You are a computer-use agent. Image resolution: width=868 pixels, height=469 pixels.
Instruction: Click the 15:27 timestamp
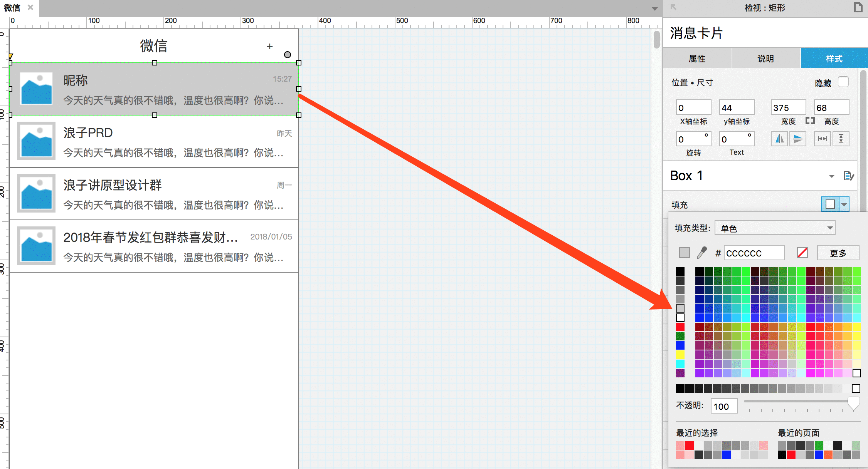click(283, 79)
